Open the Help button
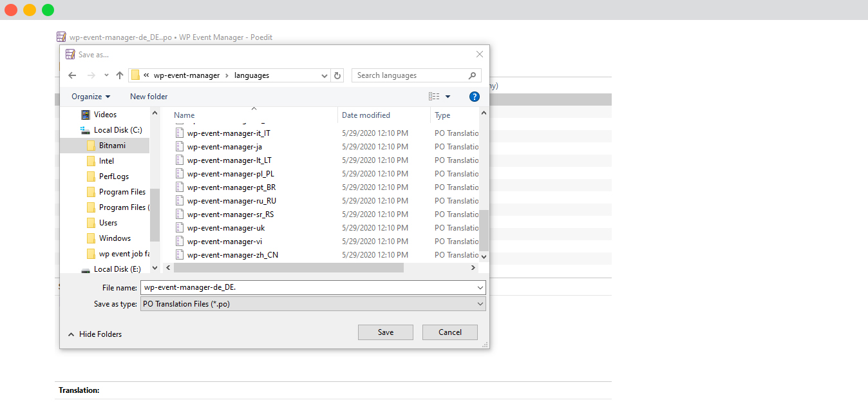This screenshot has width=868, height=409. click(475, 97)
